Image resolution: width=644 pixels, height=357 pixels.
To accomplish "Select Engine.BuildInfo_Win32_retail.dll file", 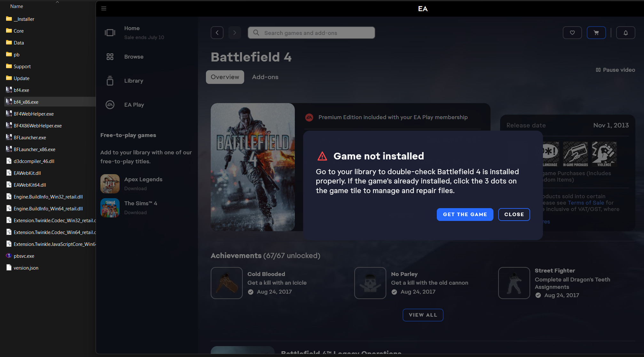I will 48,197.
